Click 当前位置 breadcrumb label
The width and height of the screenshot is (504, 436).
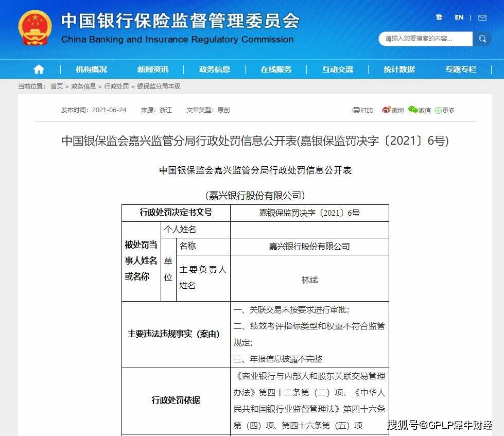31,86
